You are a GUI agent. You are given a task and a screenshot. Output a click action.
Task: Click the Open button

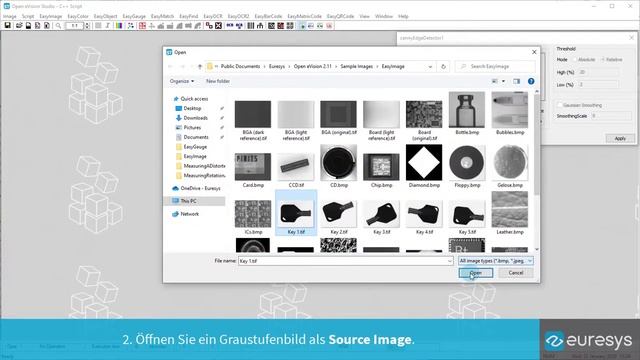(x=476, y=273)
